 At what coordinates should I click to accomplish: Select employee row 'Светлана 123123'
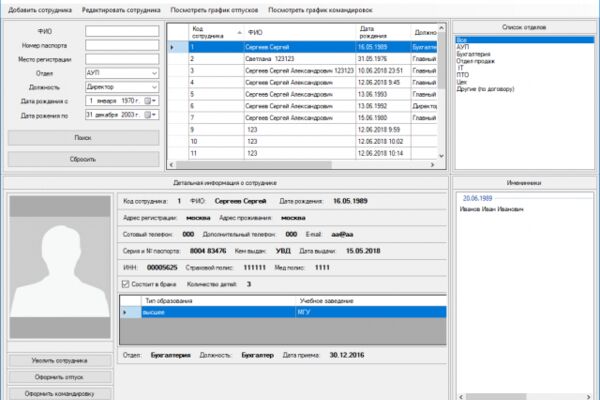pyautogui.click(x=302, y=59)
